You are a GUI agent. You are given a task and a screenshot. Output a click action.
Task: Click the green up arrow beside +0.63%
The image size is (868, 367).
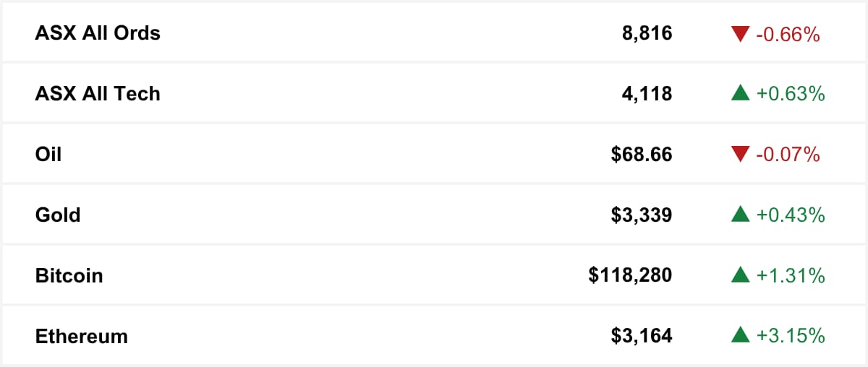tap(740, 93)
